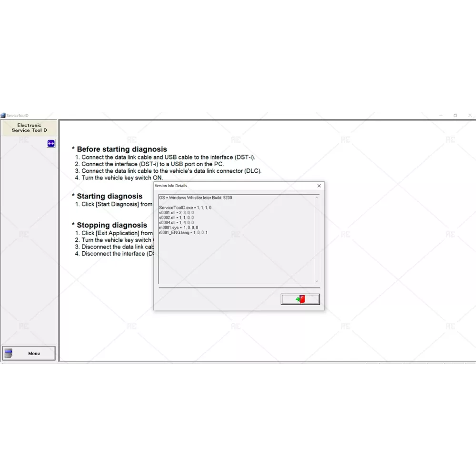Viewport: 476px width, 476px height.
Task: Click the Electronic Service Tool D header
Action: (29, 128)
